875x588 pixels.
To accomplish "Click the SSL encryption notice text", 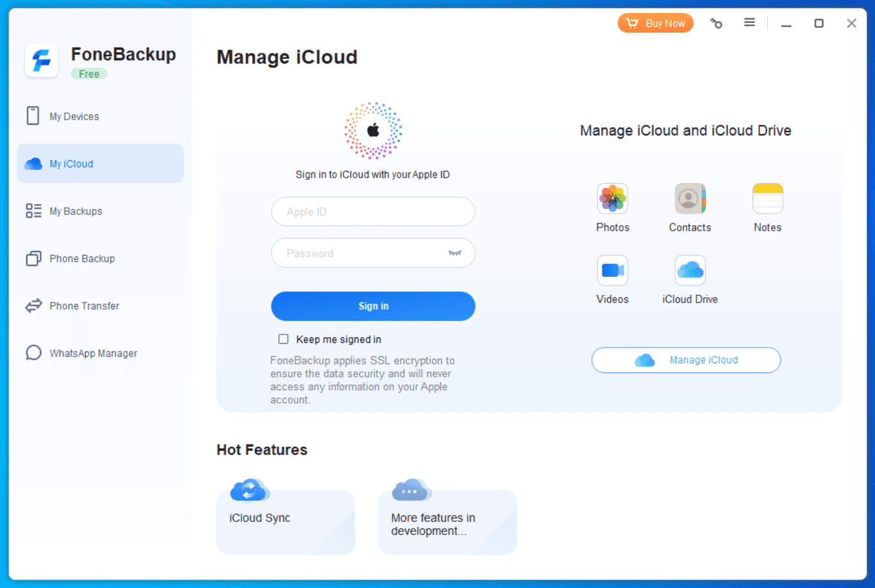I will click(363, 380).
